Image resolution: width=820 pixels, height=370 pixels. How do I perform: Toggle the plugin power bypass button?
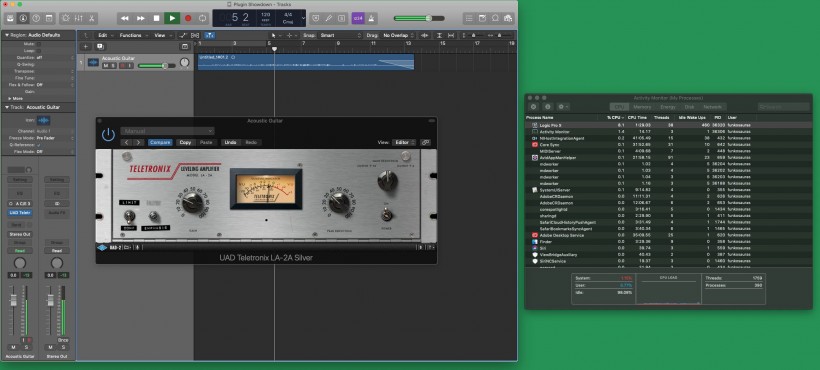(108, 134)
